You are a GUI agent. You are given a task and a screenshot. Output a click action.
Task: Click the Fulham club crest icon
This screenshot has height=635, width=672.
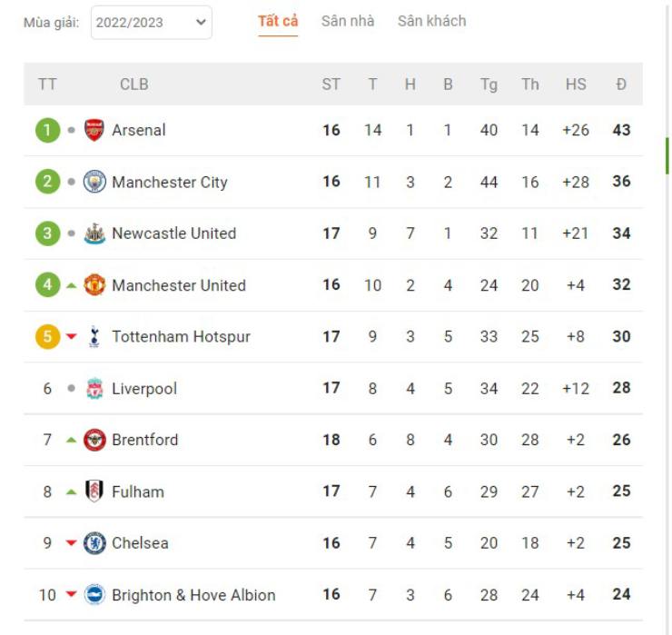(x=94, y=491)
